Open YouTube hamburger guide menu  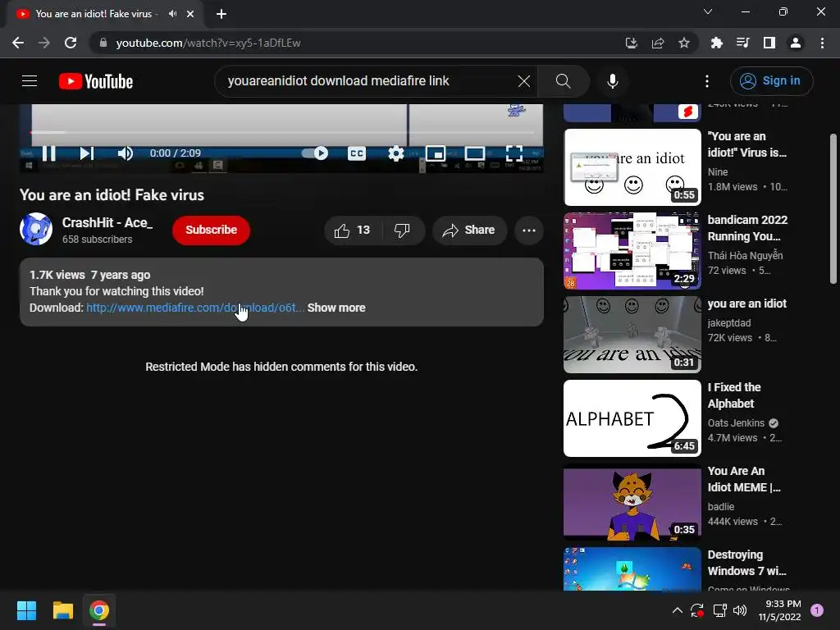[x=30, y=81]
